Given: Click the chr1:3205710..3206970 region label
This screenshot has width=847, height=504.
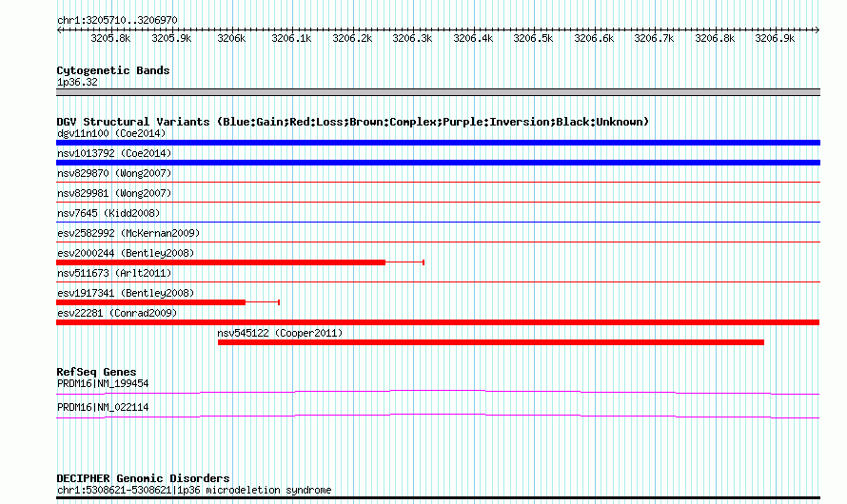Looking at the screenshot, I should pos(117,20).
